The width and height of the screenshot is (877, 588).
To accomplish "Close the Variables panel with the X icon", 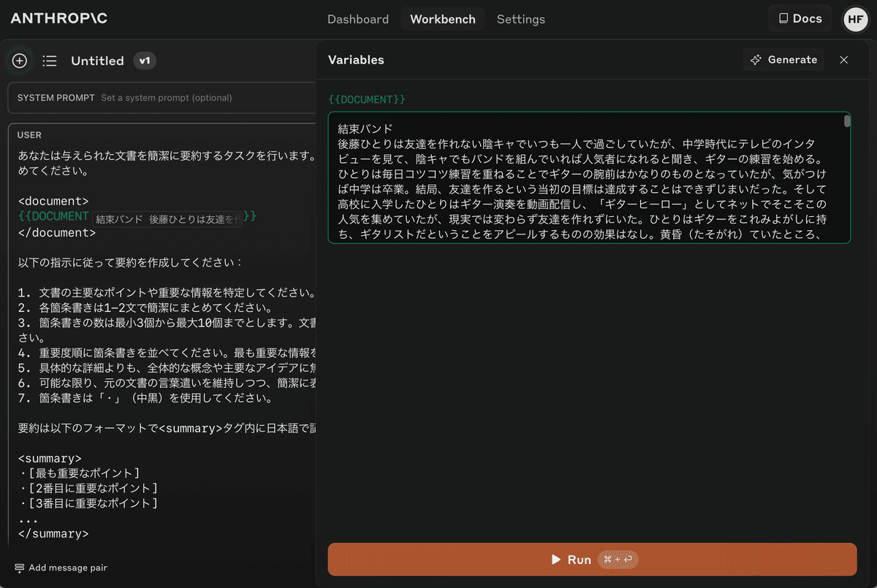I will (x=843, y=59).
